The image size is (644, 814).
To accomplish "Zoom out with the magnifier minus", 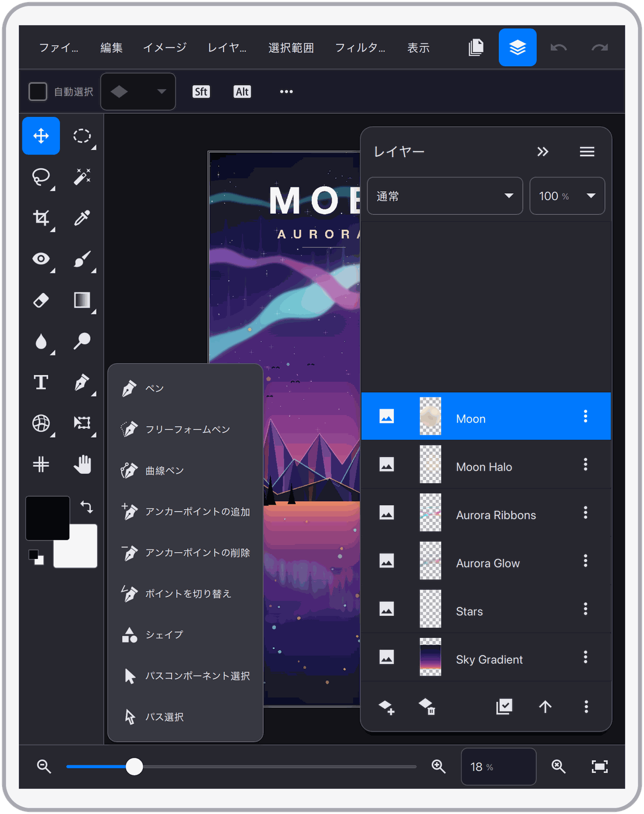I will (x=44, y=767).
